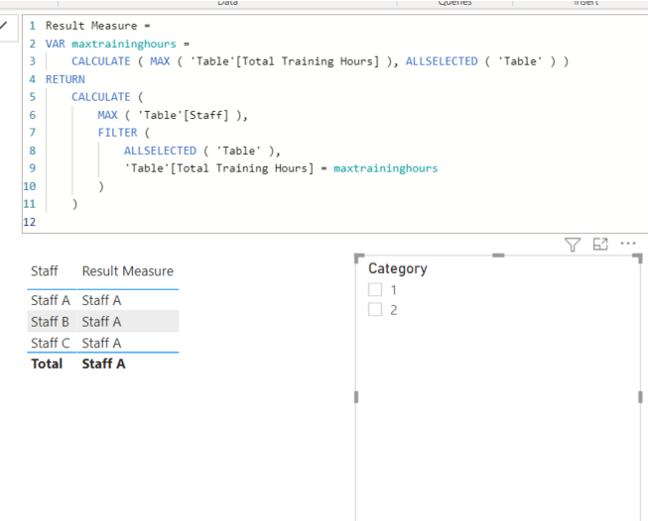Click slicer left-edge resize handle
This screenshot has width=648, height=521.
(356, 397)
